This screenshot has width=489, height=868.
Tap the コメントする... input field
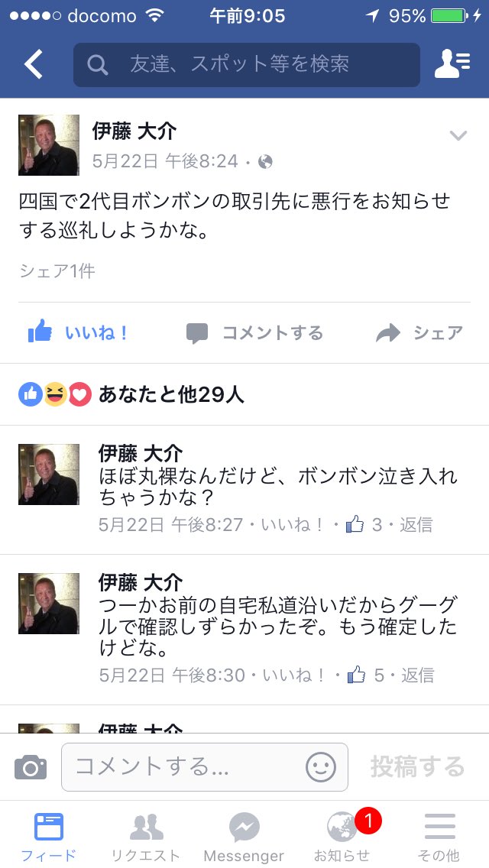point(204,767)
